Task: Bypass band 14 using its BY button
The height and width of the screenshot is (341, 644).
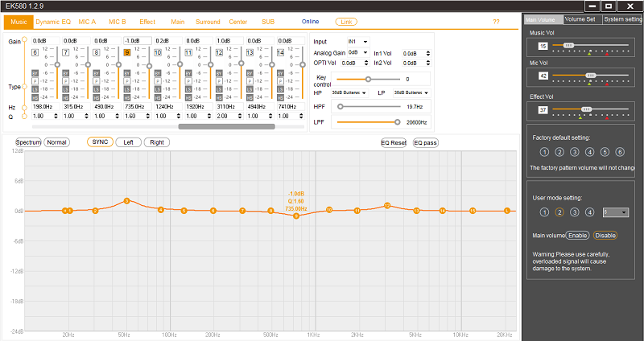Action: [x=280, y=73]
